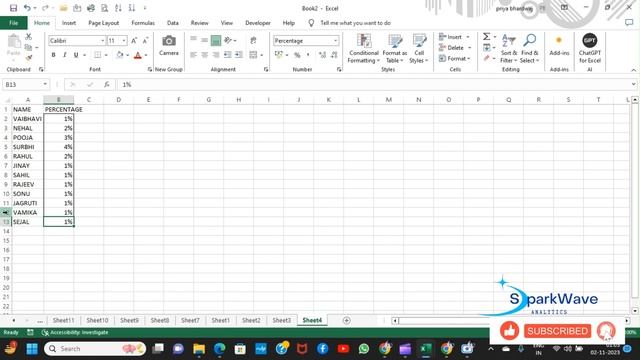Screen dimensions: 640x360
Task: Switch to Insert tab
Action: (x=69, y=23)
